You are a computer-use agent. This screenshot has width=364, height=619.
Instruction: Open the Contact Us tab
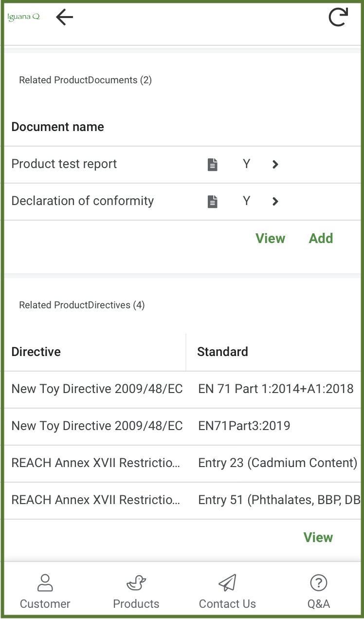[x=227, y=591]
